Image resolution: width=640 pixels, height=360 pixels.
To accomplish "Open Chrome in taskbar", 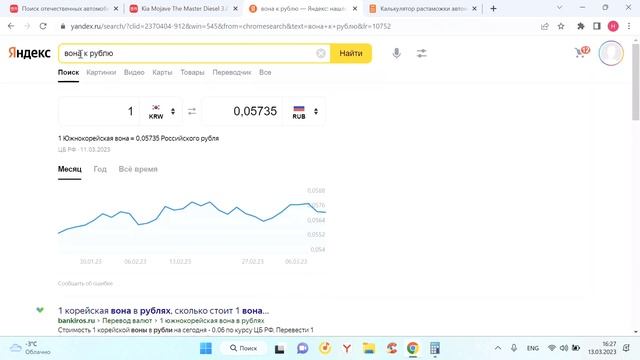I will (x=413, y=348).
